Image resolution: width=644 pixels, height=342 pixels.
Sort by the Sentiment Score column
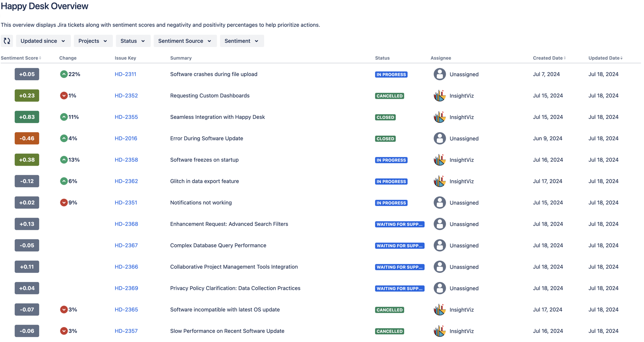click(x=21, y=58)
